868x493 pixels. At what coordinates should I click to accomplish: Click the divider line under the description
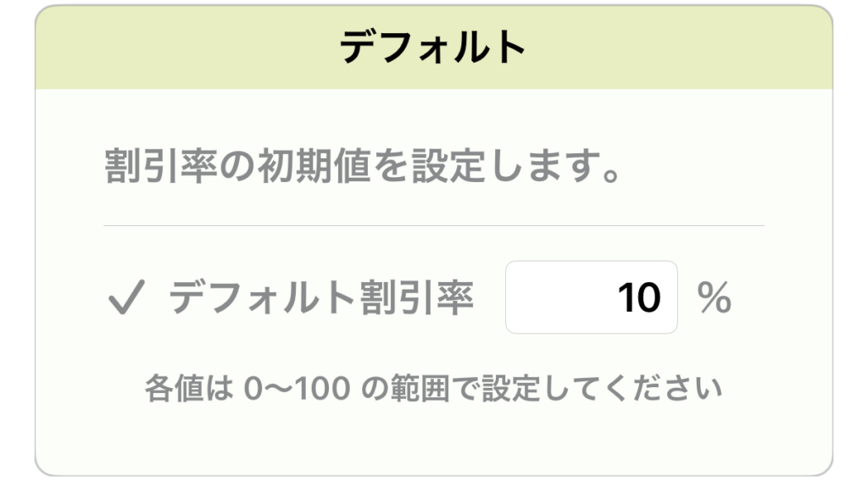(434, 223)
